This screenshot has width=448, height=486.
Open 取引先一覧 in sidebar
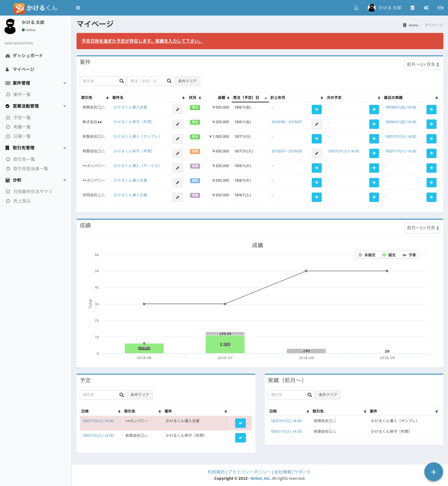tap(24, 159)
